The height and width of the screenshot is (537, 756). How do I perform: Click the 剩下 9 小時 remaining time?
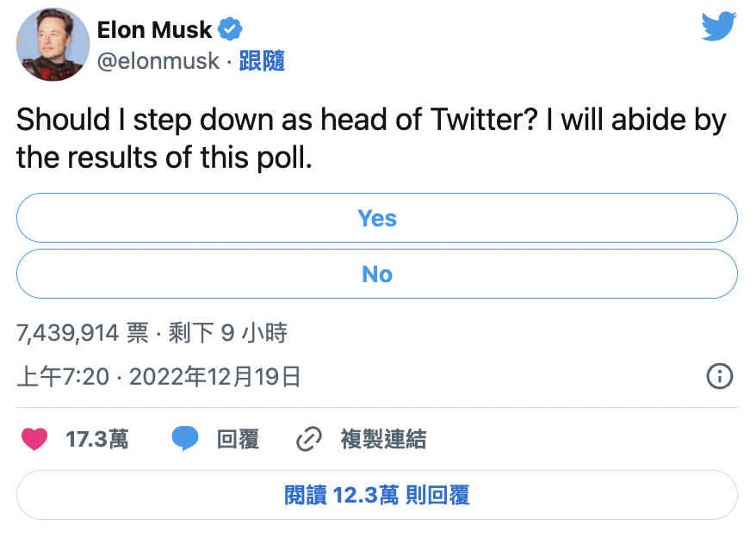pyautogui.click(x=227, y=332)
